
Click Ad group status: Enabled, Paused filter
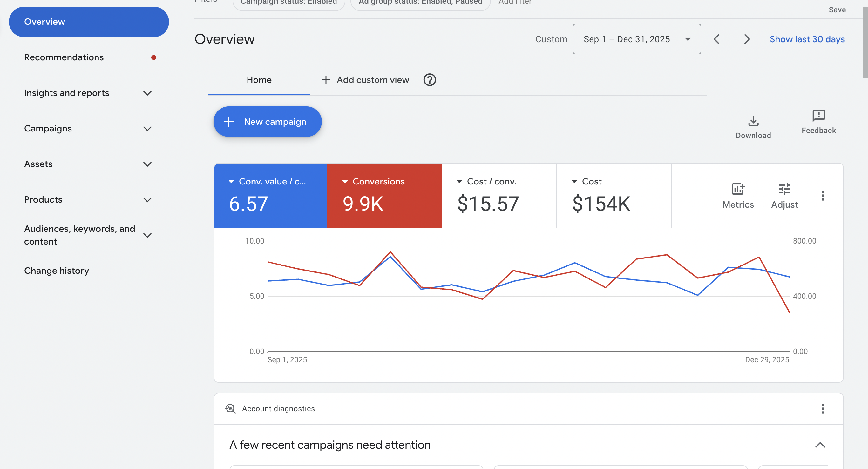(x=420, y=3)
